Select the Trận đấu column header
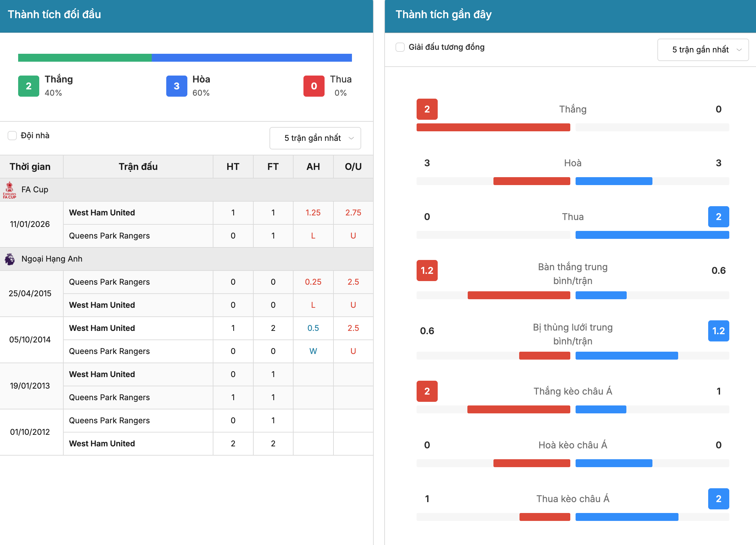756x545 pixels. point(138,167)
